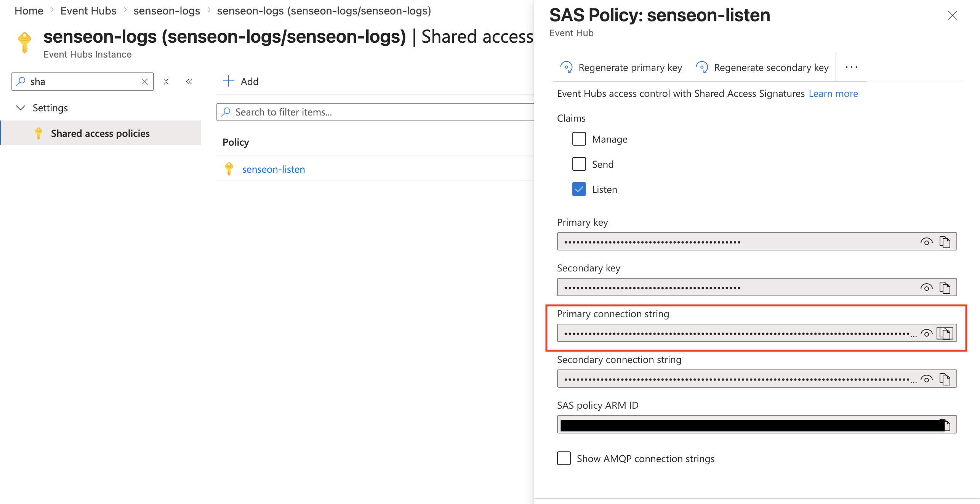Image resolution: width=980 pixels, height=504 pixels.
Task: Copy the Primary key value
Action: [x=945, y=242]
